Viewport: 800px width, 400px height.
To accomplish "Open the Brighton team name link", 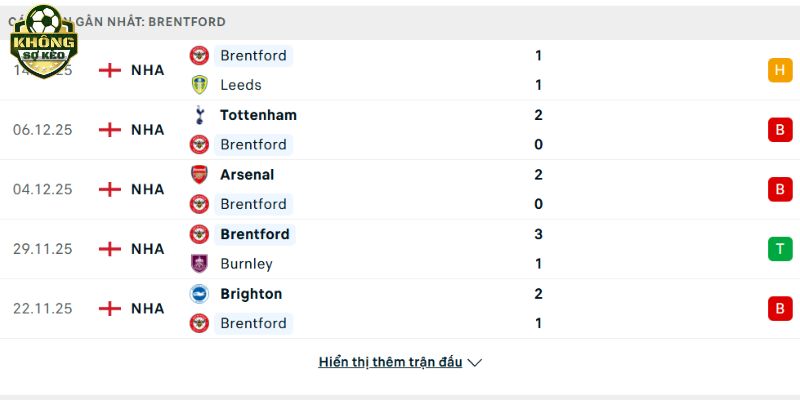I will pyautogui.click(x=251, y=294).
